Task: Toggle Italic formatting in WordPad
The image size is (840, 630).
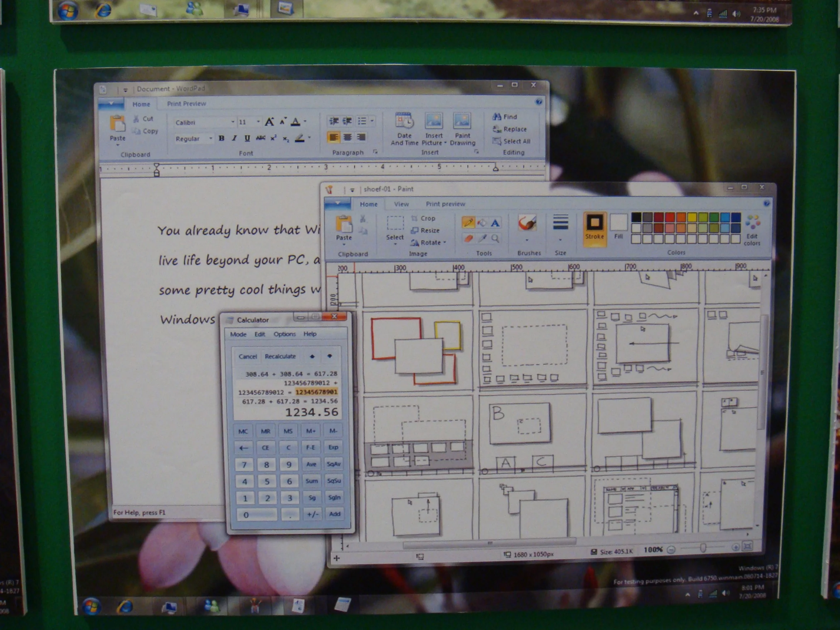Action: click(x=234, y=138)
